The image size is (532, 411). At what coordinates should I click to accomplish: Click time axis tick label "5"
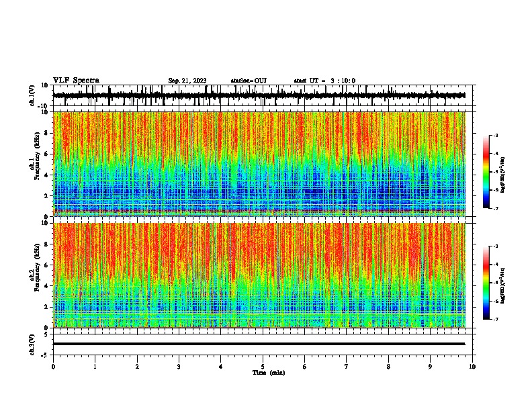click(x=263, y=367)
